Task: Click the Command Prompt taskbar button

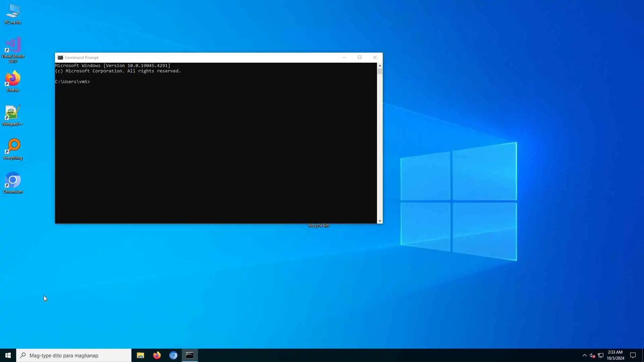Action: point(190,355)
